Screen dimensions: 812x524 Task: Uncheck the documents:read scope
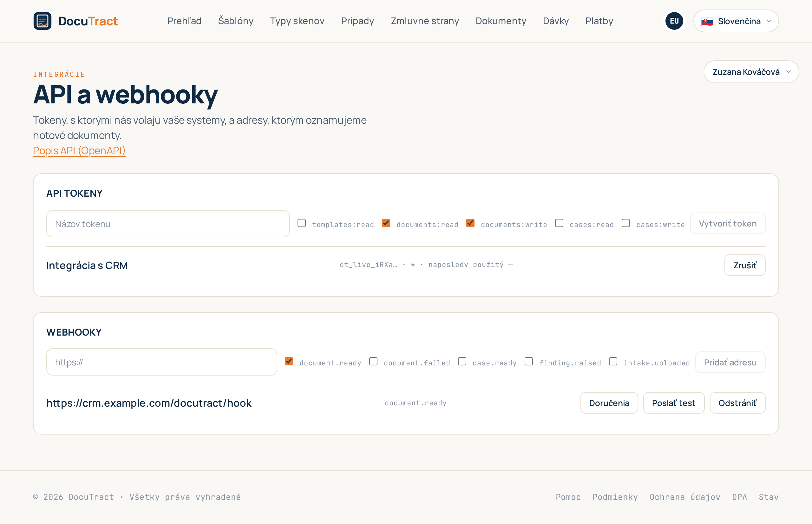(x=386, y=223)
